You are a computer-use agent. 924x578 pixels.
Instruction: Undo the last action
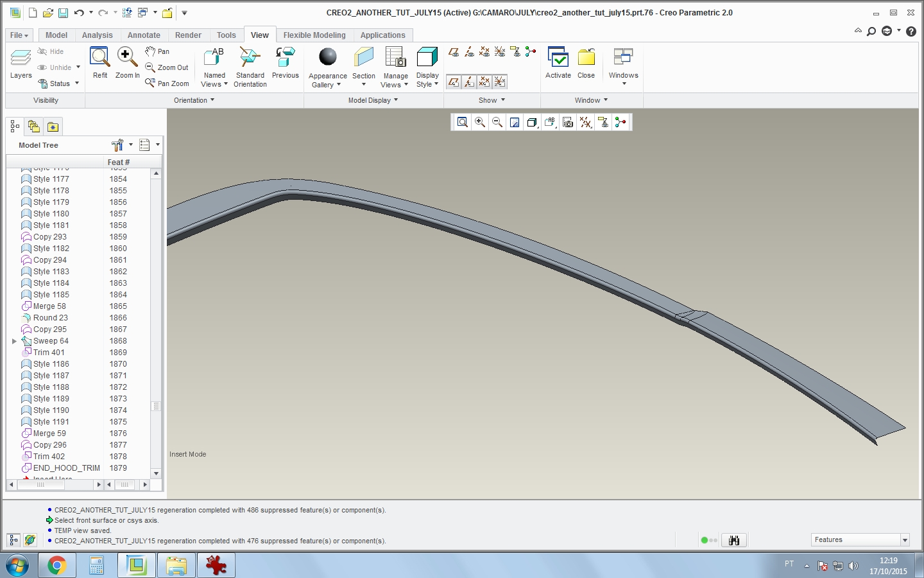click(79, 13)
